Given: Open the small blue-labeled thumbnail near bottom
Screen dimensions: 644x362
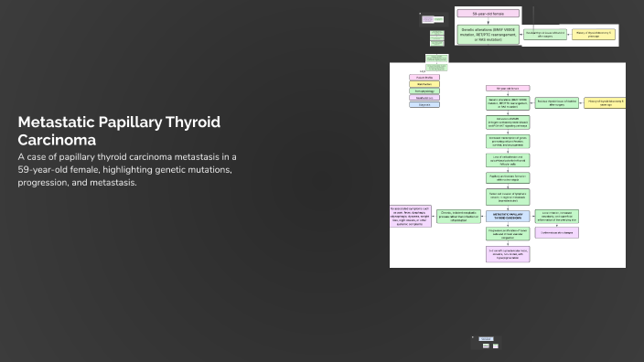Looking at the screenshot, I should click(x=487, y=343).
